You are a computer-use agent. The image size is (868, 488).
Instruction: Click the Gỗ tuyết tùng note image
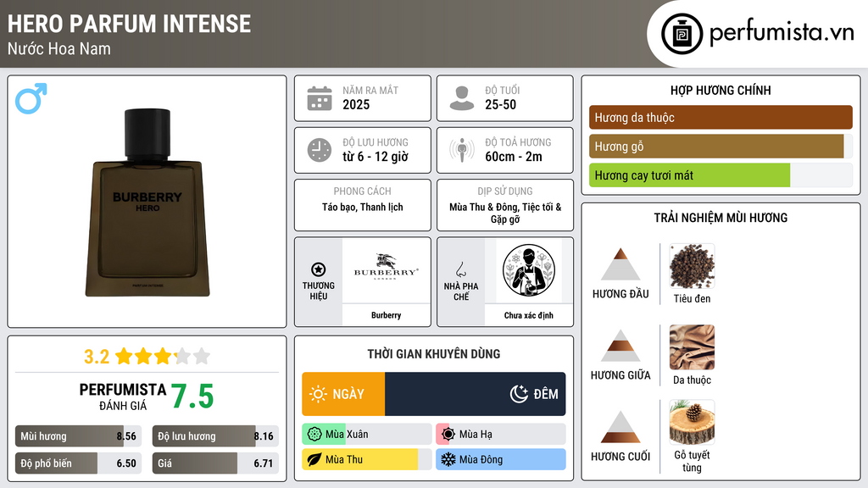[x=692, y=423]
